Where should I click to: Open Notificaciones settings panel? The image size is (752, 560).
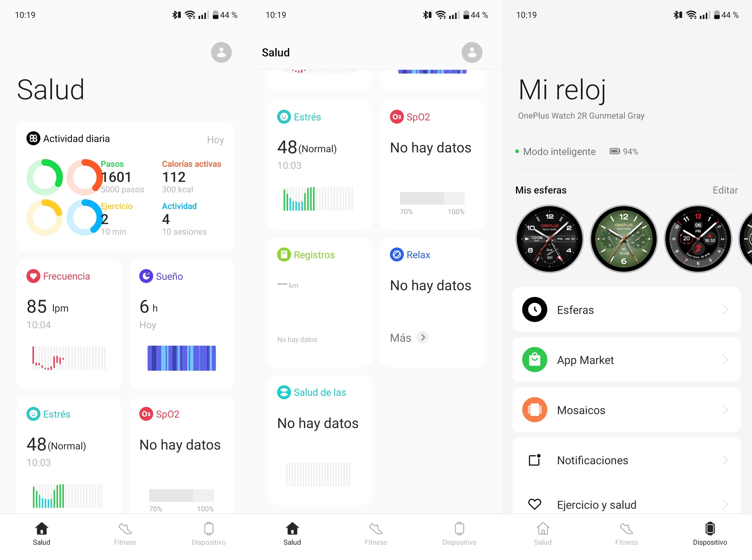[627, 460]
